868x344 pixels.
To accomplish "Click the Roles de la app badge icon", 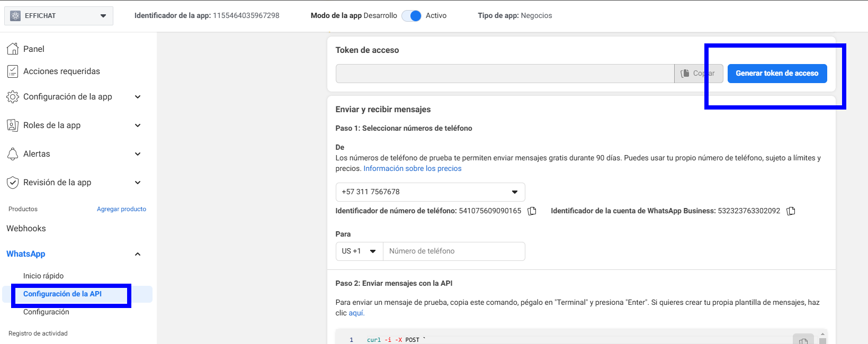I will click(13, 125).
